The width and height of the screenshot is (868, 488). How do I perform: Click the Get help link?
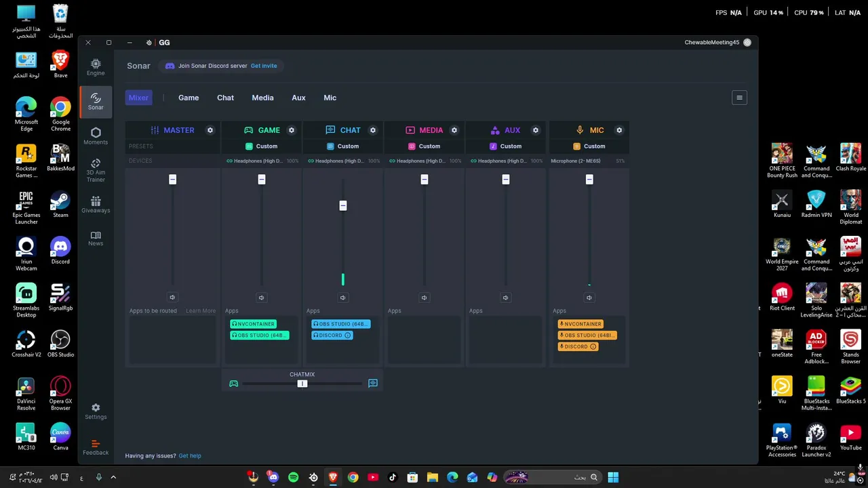pyautogui.click(x=190, y=455)
